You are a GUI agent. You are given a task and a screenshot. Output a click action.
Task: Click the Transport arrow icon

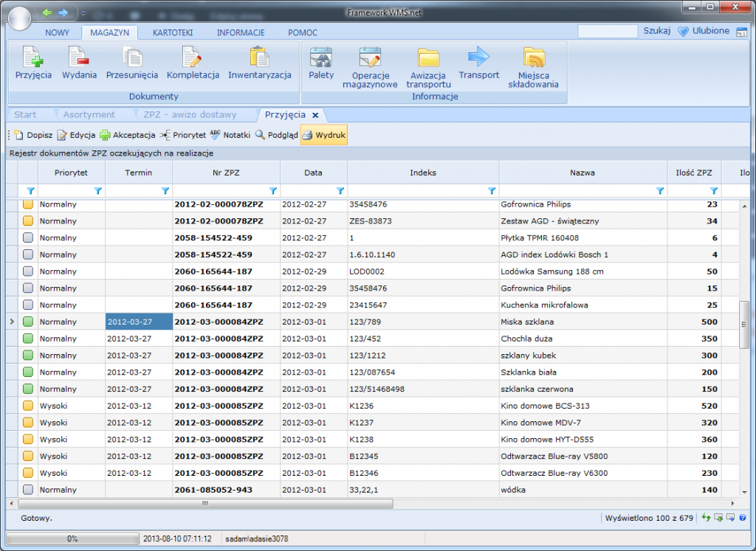click(x=479, y=58)
